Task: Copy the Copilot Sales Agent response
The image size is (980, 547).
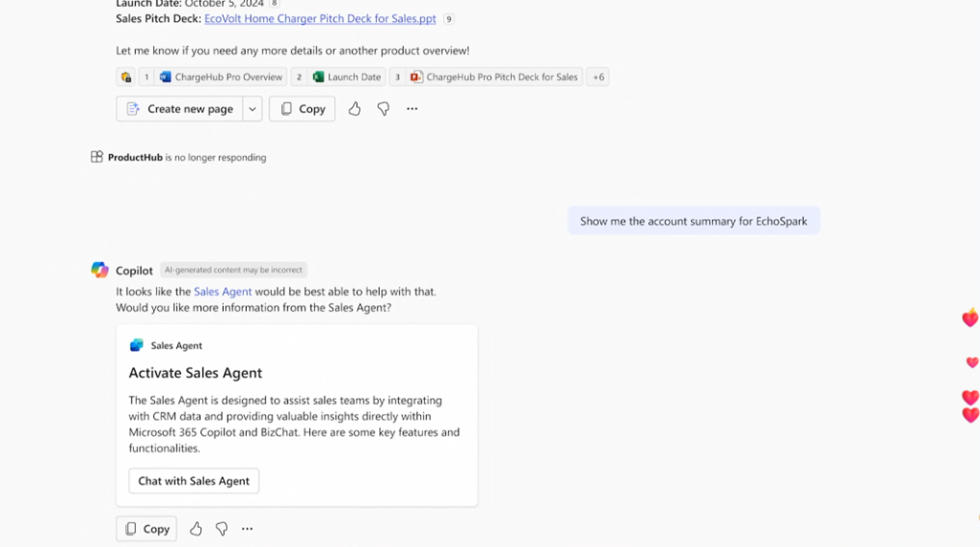Action: click(x=146, y=529)
